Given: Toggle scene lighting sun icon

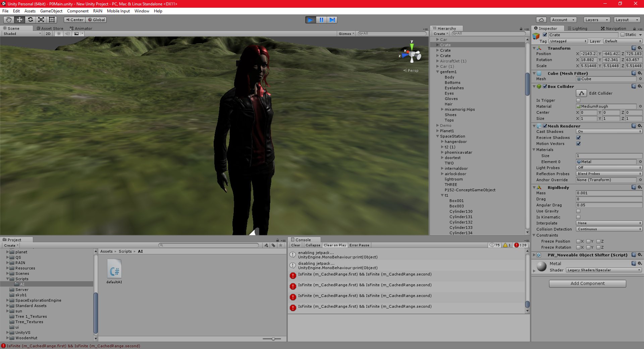Looking at the screenshot, I should [59, 34].
